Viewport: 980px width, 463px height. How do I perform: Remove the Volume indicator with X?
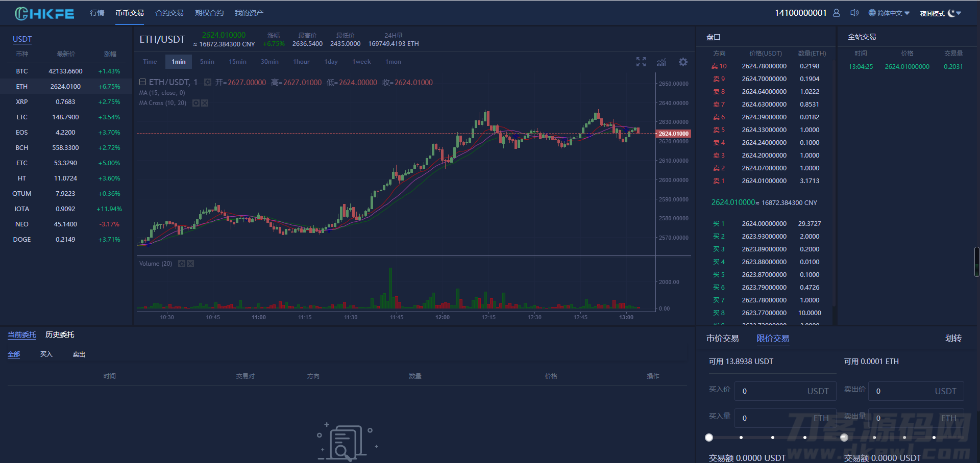[x=190, y=264]
